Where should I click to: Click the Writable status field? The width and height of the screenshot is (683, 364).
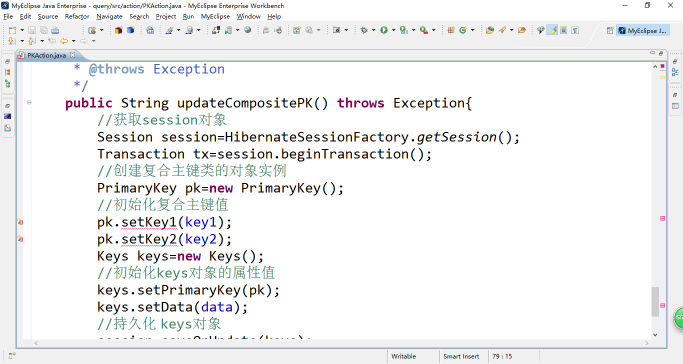(x=403, y=356)
